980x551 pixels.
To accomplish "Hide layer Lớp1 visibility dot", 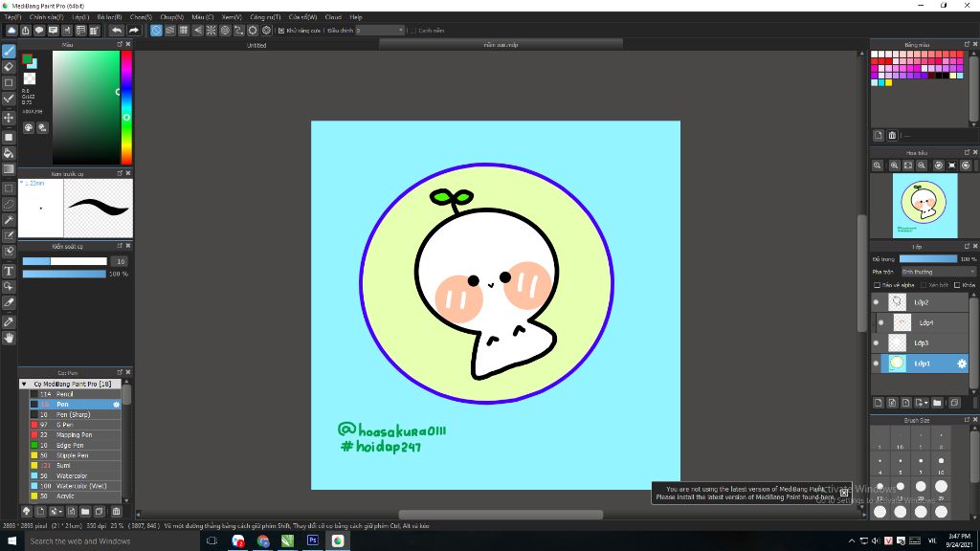I will 876,363.
